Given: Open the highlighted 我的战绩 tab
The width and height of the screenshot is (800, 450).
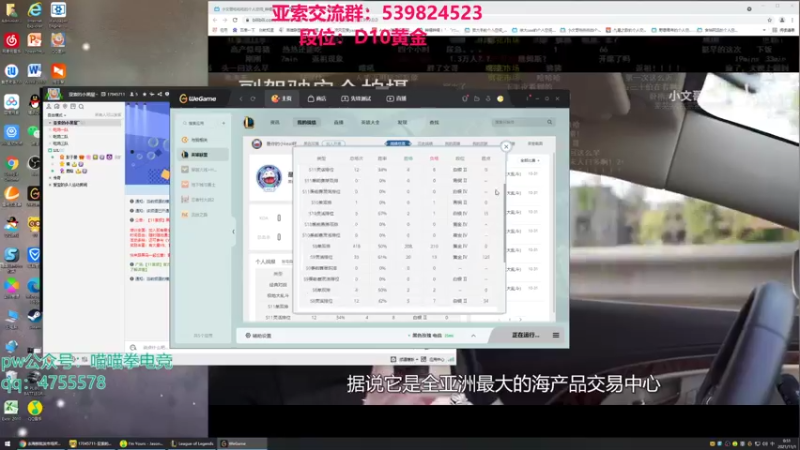Looking at the screenshot, I should point(307,122).
